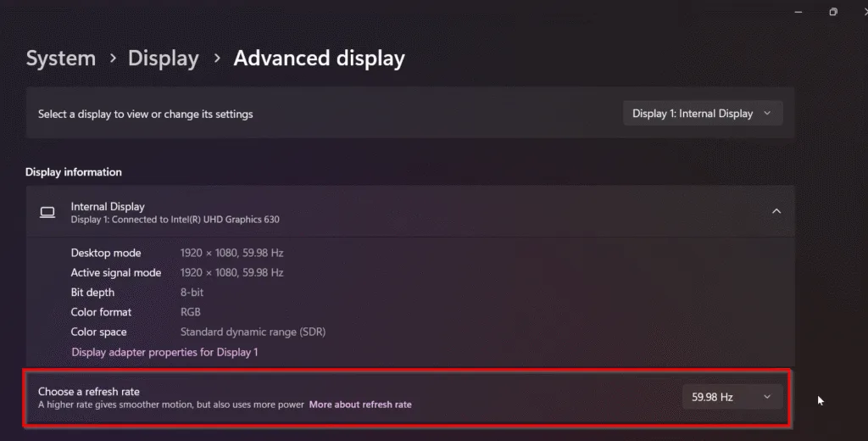Collapse Internal Display section with chevron
The width and height of the screenshot is (868, 441).
pyautogui.click(x=776, y=211)
